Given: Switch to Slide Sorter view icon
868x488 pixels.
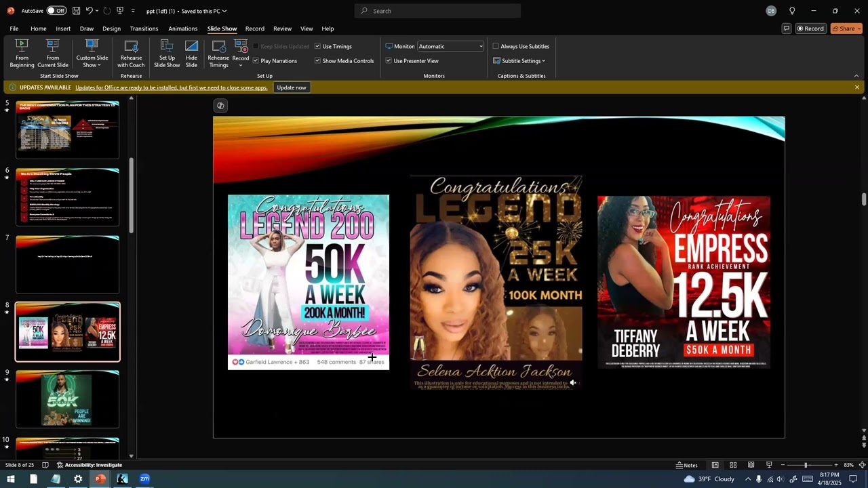Looking at the screenshot, I should 733,465.
